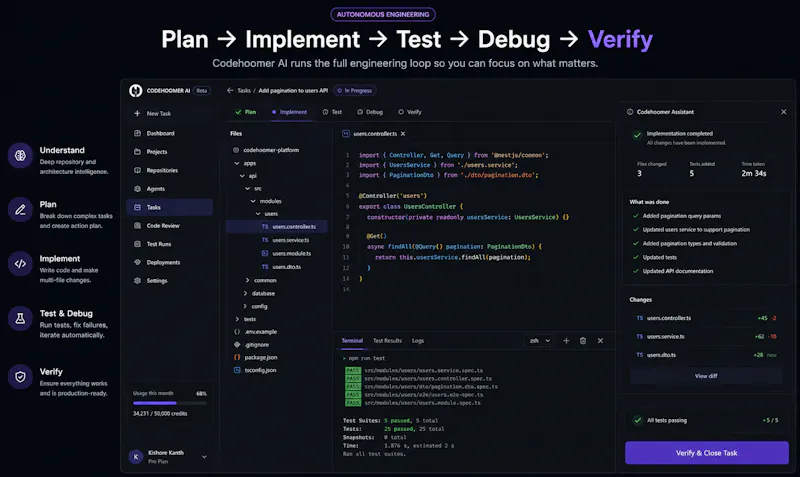The width and height of the screenshot is (800, 477).
Task: Click the Codehoomer AI logo icon
Action: (136, 90)
